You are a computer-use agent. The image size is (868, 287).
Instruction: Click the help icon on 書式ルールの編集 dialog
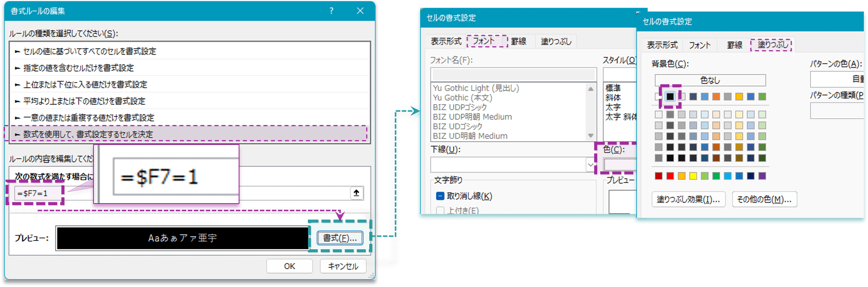(x=331, y=11)
